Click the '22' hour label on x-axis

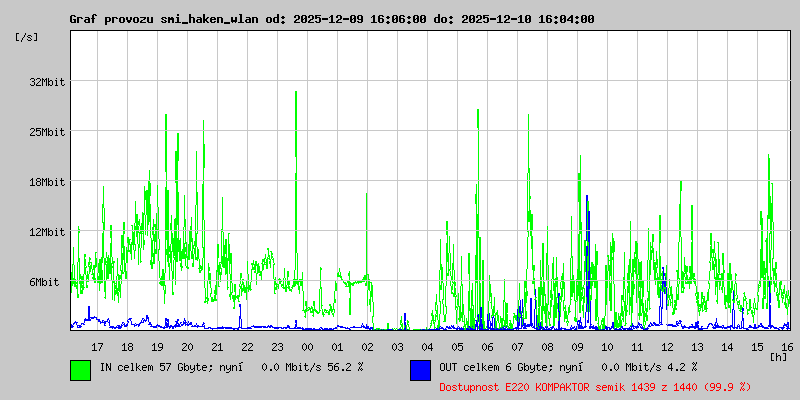[x=247, y=347]
